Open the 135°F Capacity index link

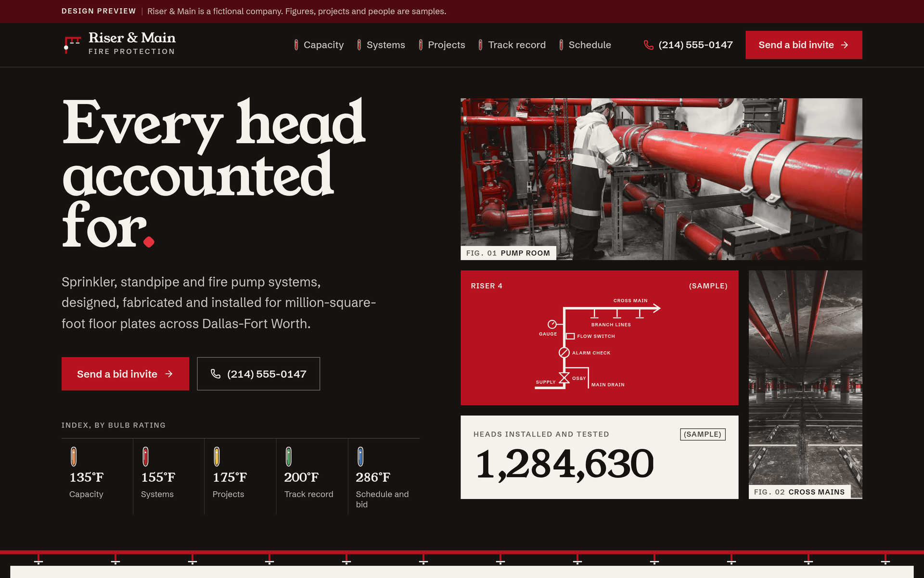click(97, 476)
